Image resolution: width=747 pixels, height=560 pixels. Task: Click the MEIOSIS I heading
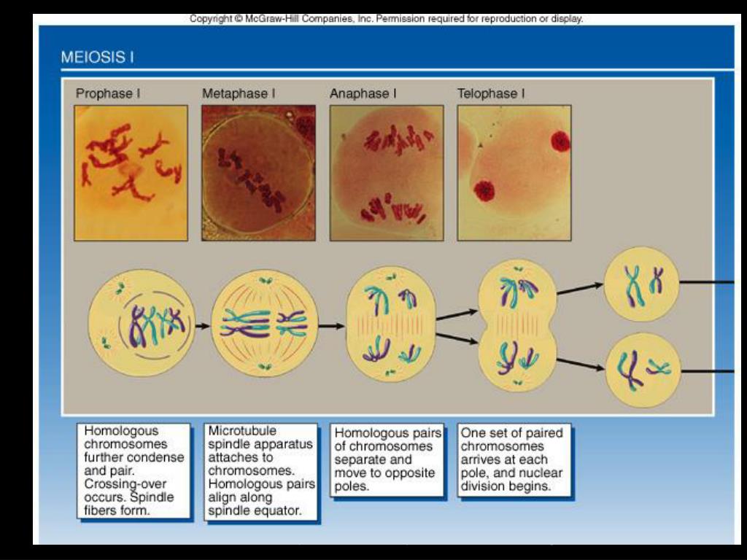coord(97,58)
